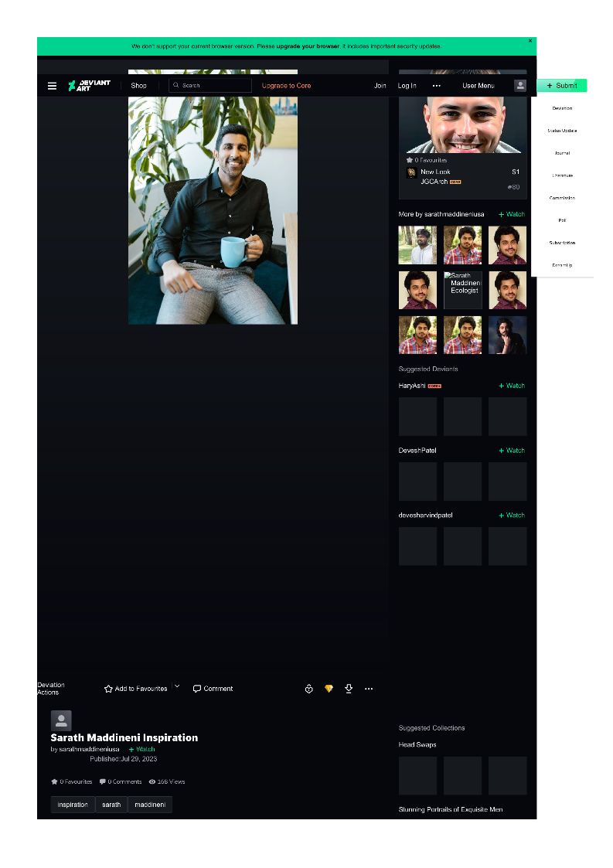The height and width of the screenshot is (868, 613).
Task: Choose Poll in the Submit menu
Action: coord(562,220)
